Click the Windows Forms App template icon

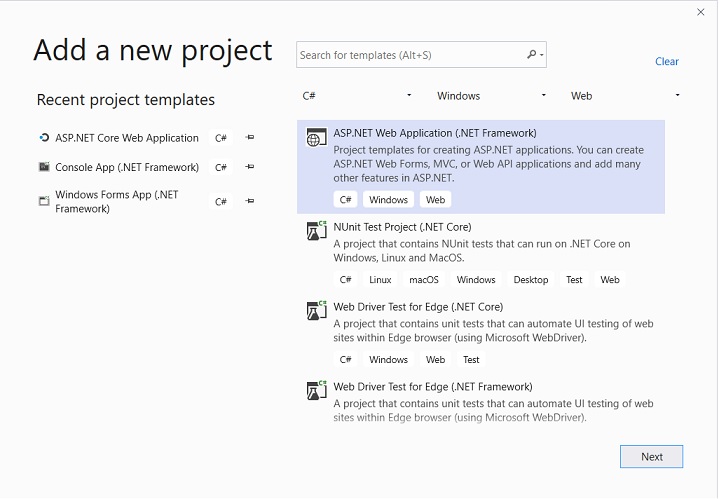point(44,201)
